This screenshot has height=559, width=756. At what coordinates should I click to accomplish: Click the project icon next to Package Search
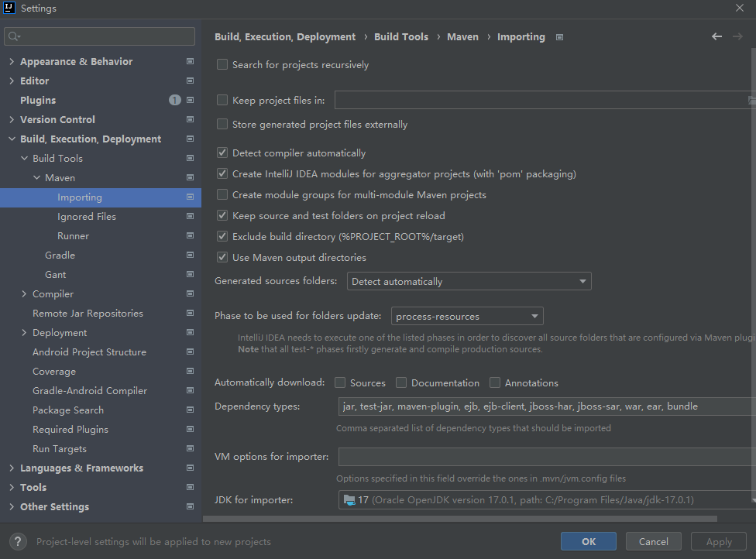click(x=190, y=410)
